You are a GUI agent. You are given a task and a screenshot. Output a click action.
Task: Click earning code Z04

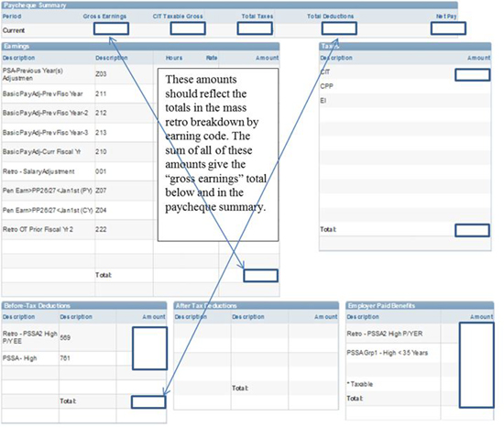101,210
